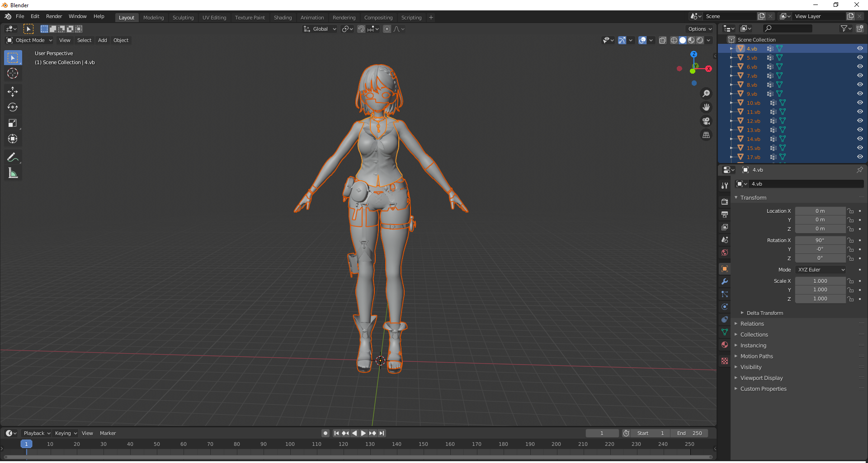868x463 pixels.
Task: Toggle camera view in viewport
Action: (706, 121)
